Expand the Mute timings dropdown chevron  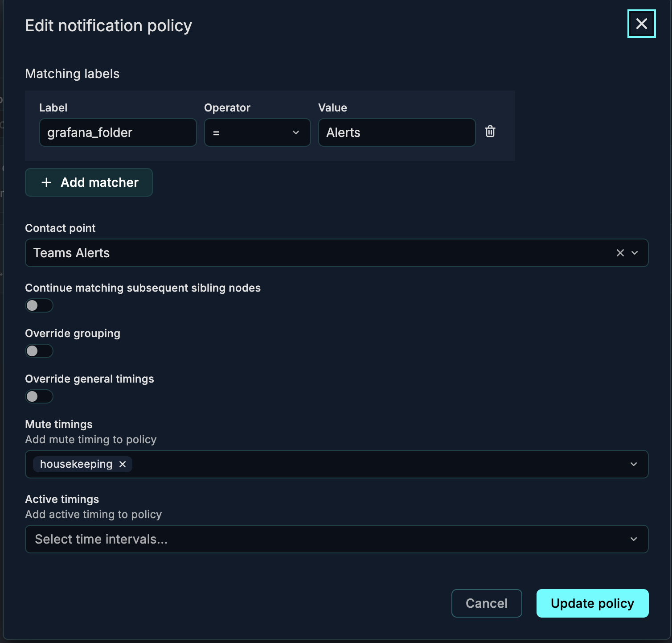tap(634, 464)
